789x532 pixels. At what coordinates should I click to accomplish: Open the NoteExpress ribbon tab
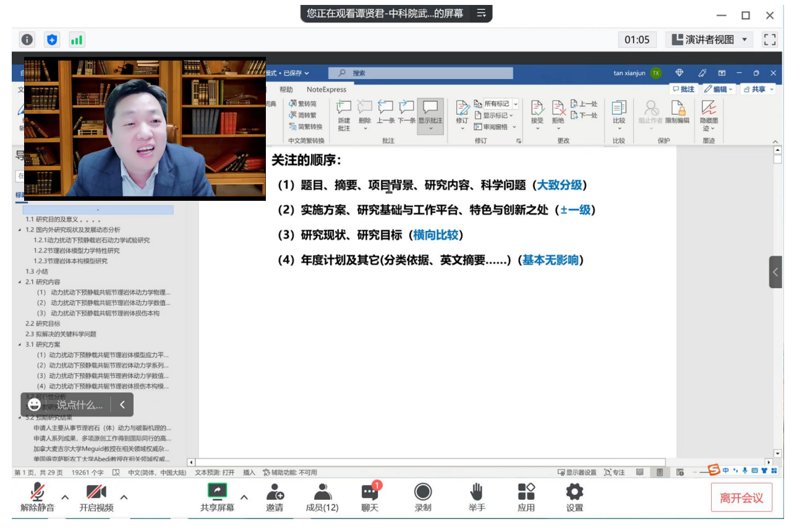326,90
